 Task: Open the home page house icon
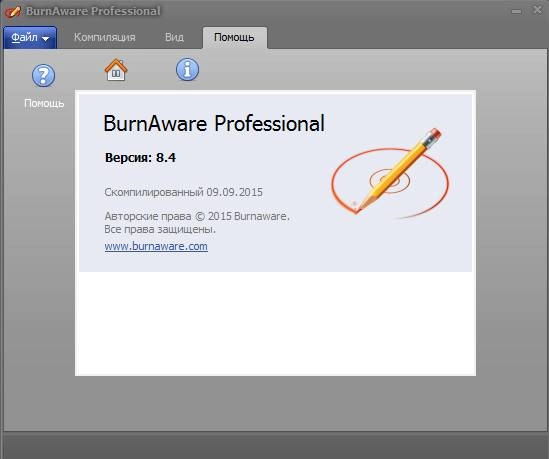click(116, 70)
